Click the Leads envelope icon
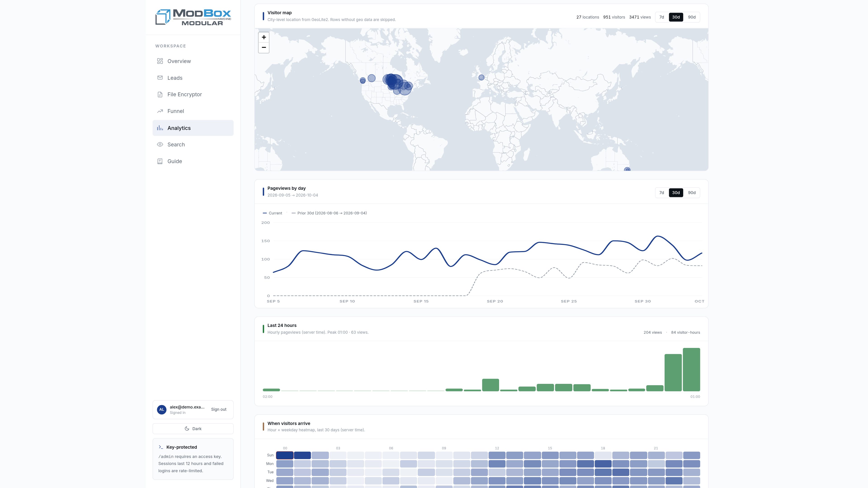The image size is (868, 488). [160, 78]
